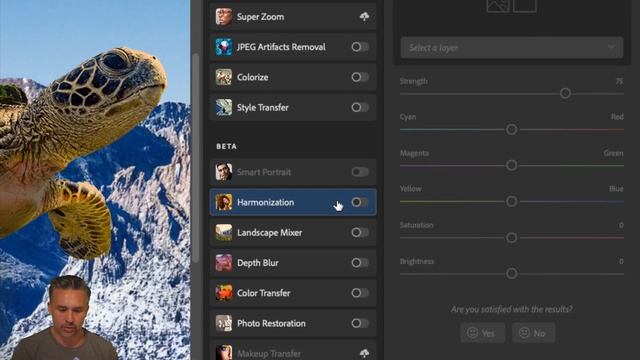Screen dimensions: 640x360
Task: Enable the Depth Blur toggle
Action: [x=360, y=262]
